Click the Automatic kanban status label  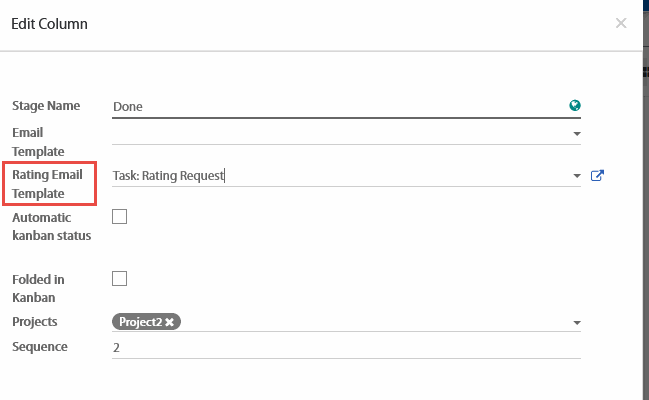51,226
